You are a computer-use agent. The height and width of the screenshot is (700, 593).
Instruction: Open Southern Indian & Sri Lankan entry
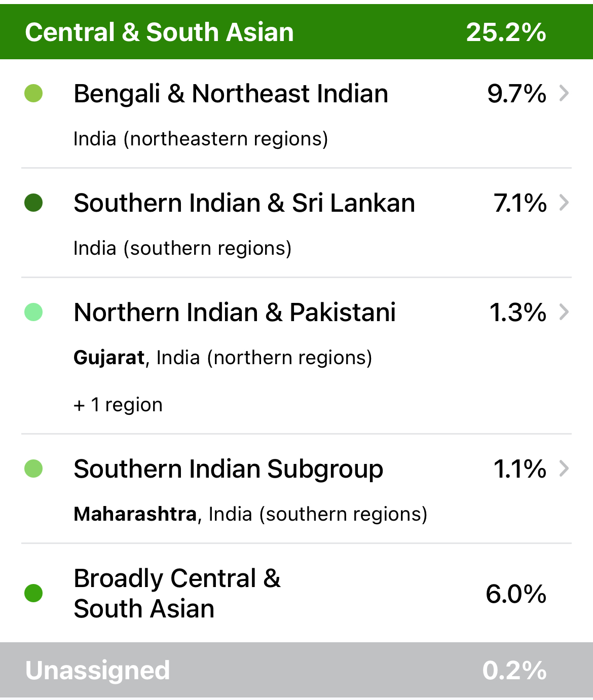296,223
